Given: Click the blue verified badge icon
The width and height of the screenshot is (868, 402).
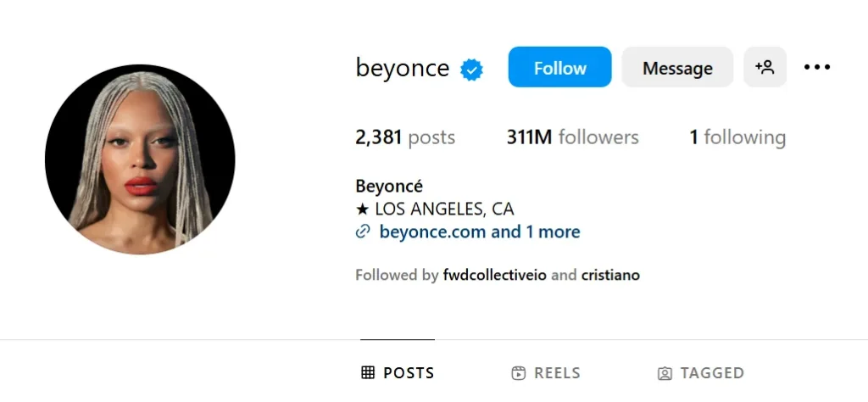Looking at the screenshot, I should (x=471, y=70).
